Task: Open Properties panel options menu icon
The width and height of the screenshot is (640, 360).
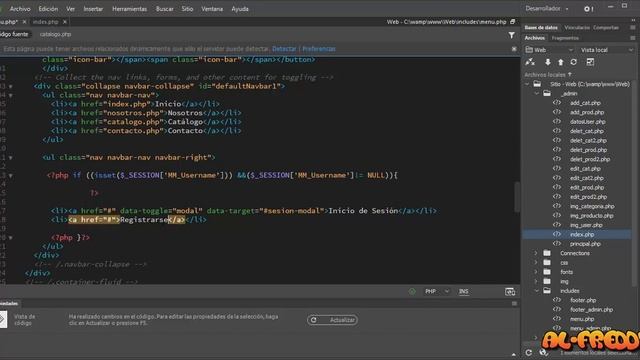Action: (x=514, y=303)
